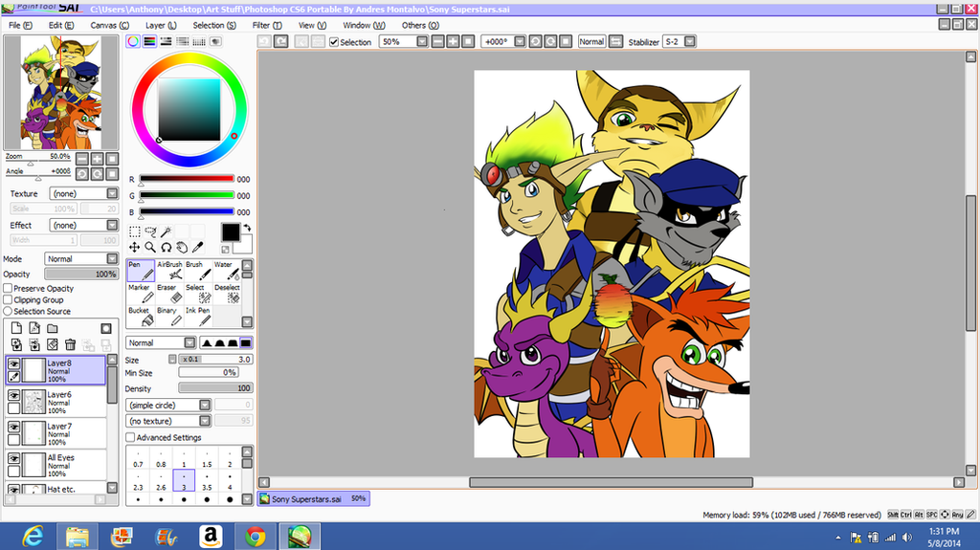Enable Advanced Settings checkbox

tap(130, 437)
